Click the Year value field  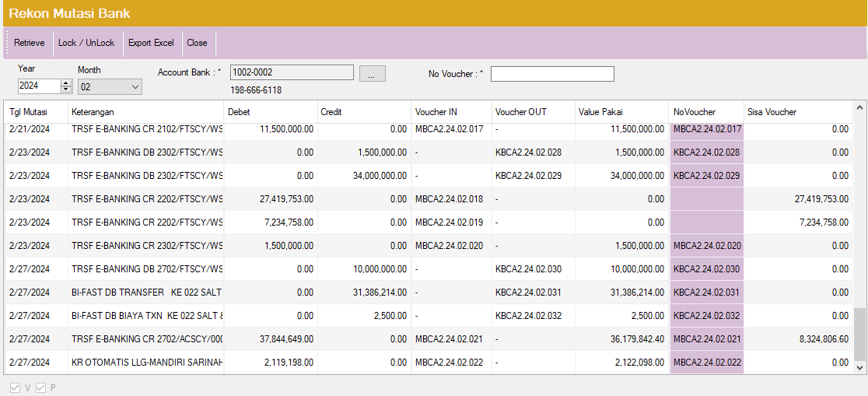[38, 87]
